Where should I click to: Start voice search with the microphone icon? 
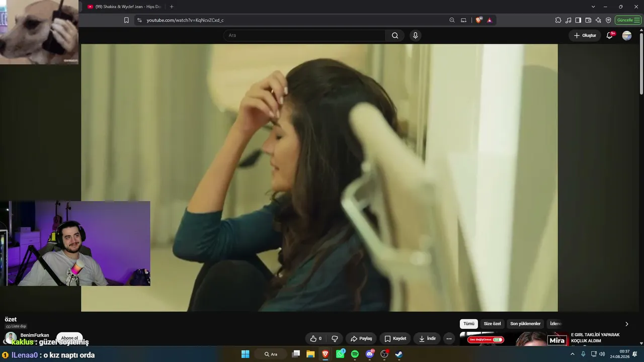(x=415, y=35)
